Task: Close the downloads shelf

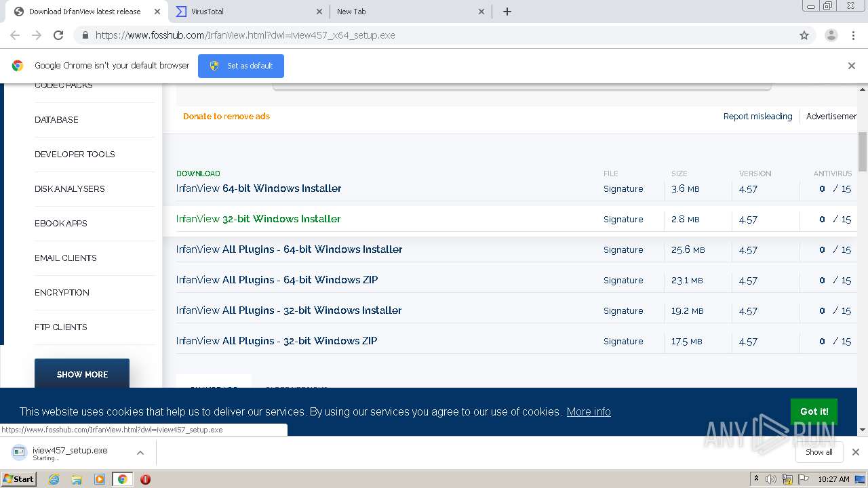Action: point(856,452)
